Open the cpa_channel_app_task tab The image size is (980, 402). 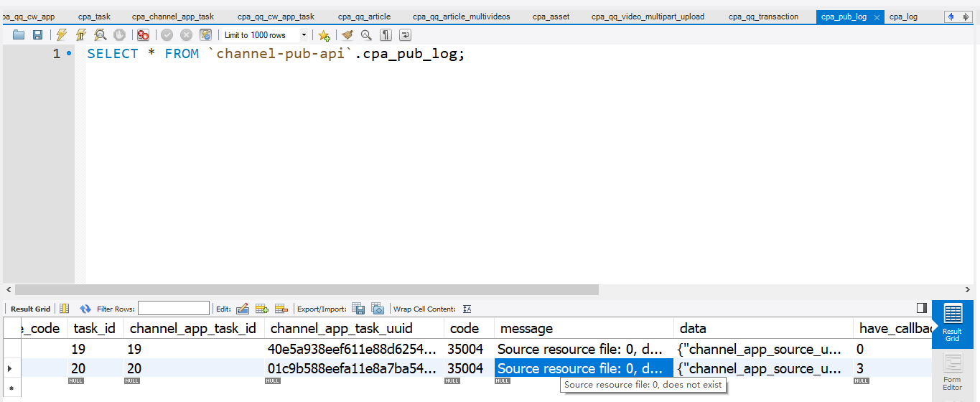pos(172,17)
